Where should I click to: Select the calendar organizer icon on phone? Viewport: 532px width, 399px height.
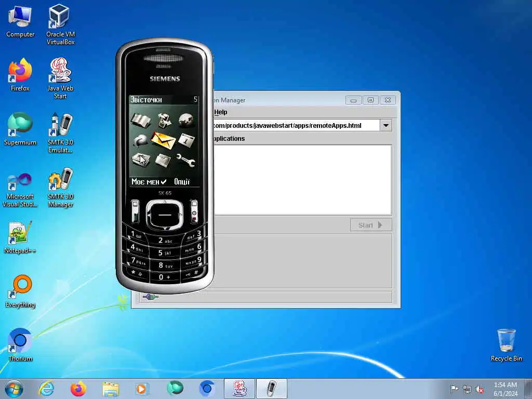click(187, 140)
